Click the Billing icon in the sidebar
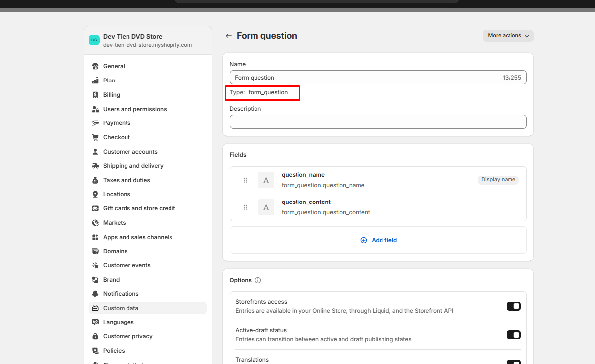Screen dimensions: 595x364 tap(95, 95)
